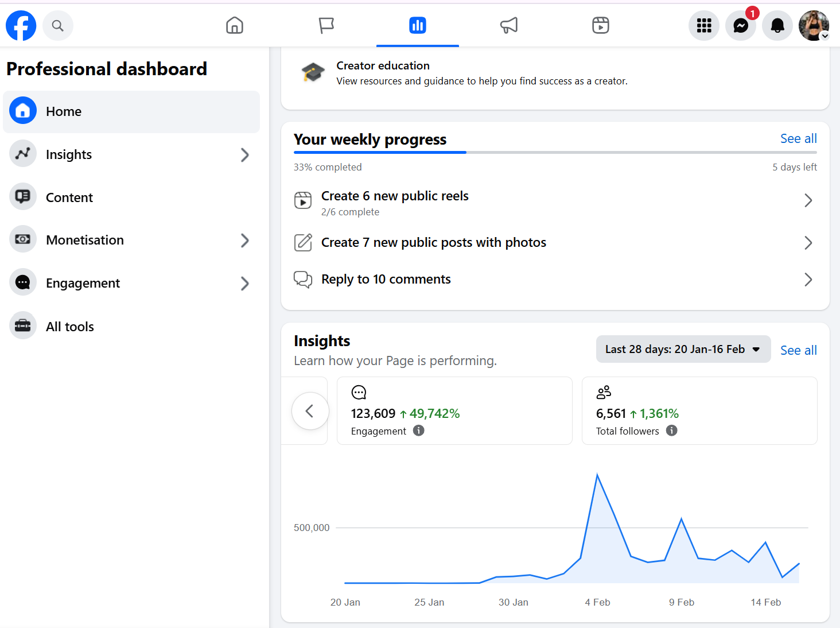
Task: Open the notifications bell
Action: pos(777,25)
